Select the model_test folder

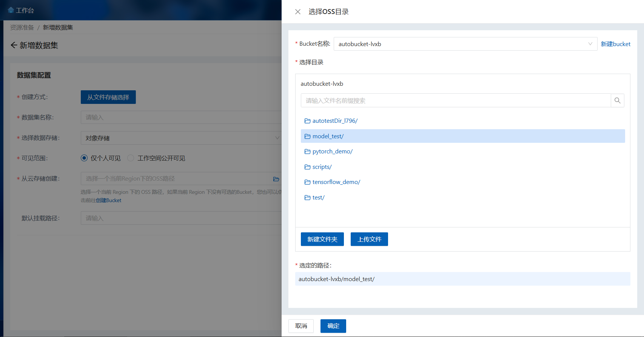328,136
